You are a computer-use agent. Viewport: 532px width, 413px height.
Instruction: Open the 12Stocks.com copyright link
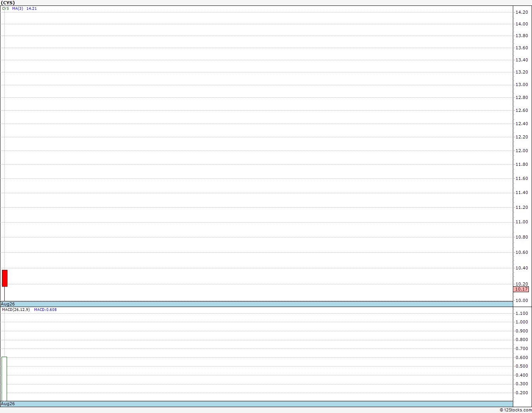(x=516, y=410)
